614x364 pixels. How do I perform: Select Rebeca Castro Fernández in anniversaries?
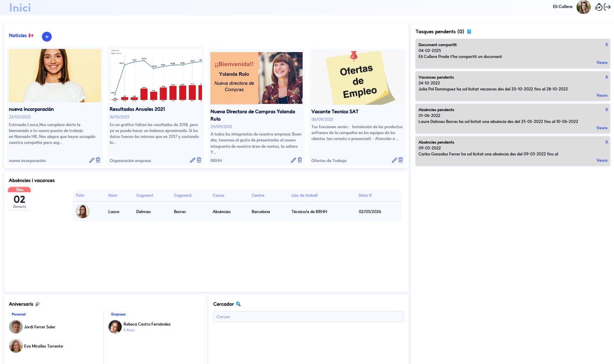point(147,324)
